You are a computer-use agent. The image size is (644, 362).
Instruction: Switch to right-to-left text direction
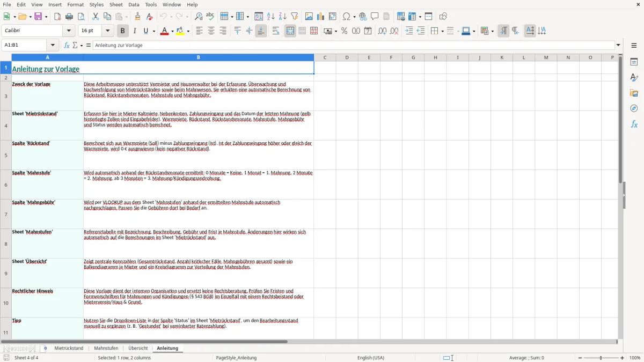click(515, 31)
